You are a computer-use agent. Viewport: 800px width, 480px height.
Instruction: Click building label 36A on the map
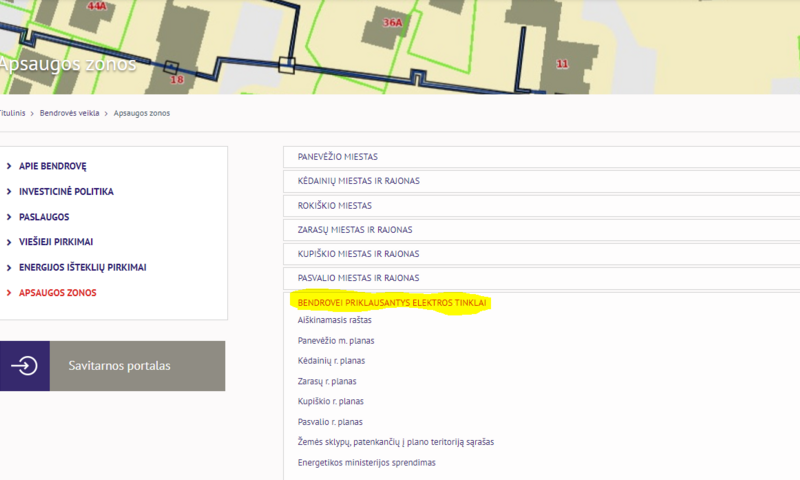coord(392,23)
